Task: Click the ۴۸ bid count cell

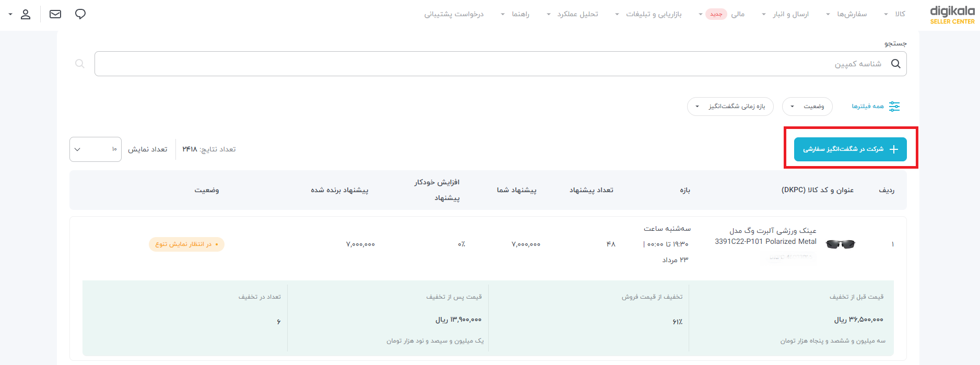Action: [x=611, y=244]
